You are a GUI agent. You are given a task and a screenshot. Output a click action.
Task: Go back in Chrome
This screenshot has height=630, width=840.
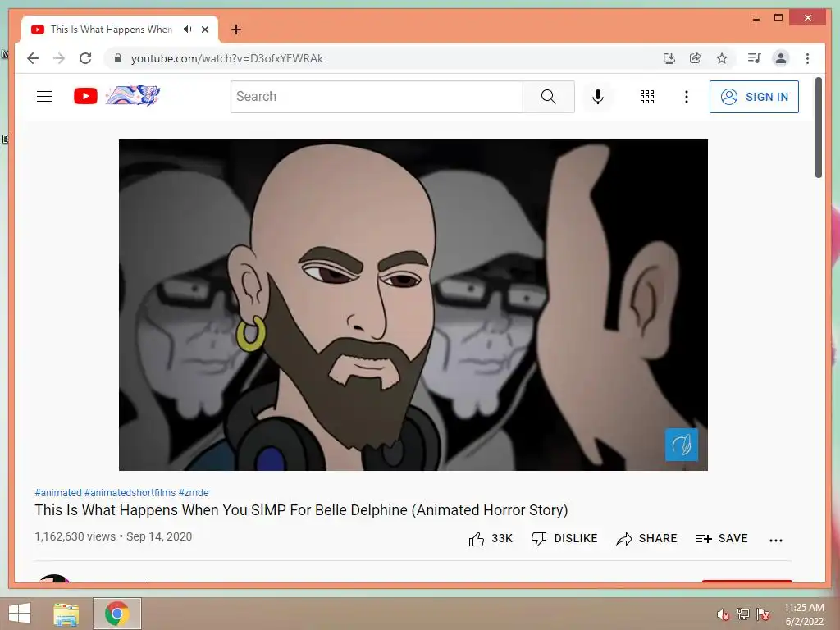(x=33, y=58)
